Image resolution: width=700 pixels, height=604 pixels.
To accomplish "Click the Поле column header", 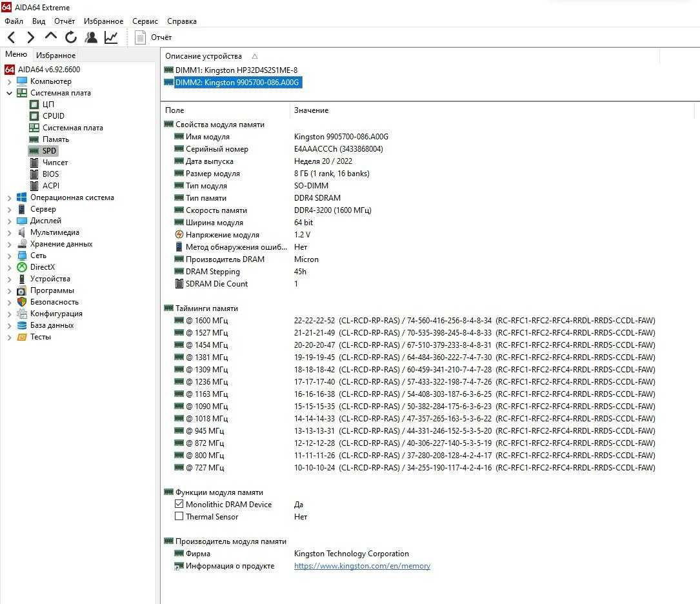I will [x=175, y=110].
